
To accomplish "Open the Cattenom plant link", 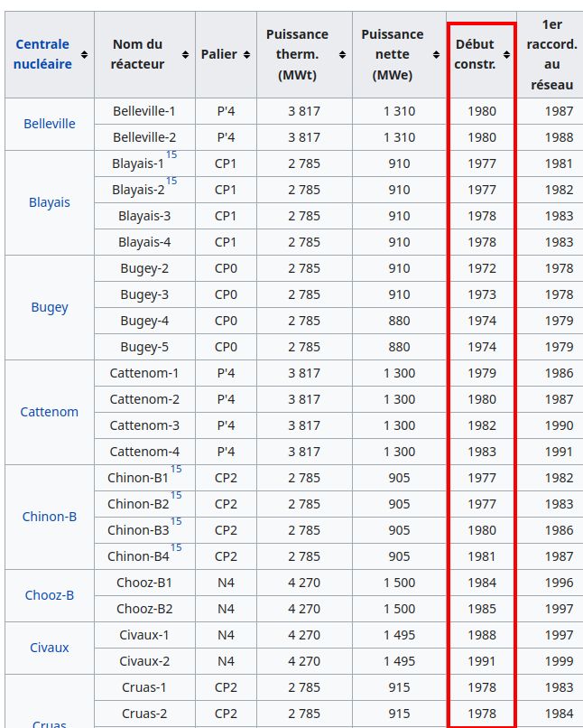I will [x=49, y=412].
